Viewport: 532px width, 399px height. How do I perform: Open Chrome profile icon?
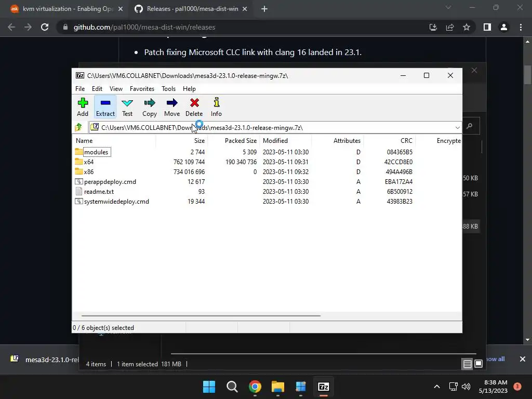coord(504,27)
